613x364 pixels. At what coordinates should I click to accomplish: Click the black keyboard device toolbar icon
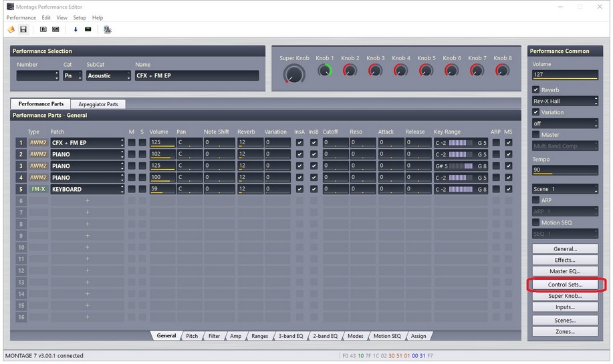[88, 29]
